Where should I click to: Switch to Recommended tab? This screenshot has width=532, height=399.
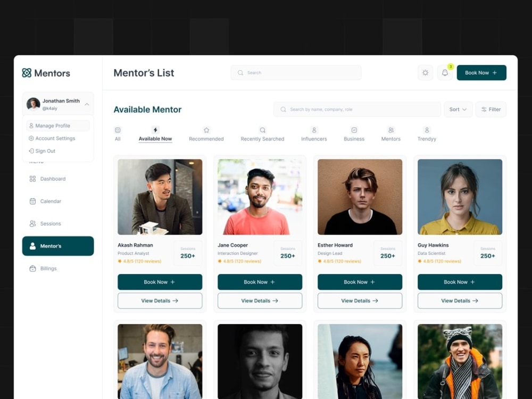click(x=206, y=135)
